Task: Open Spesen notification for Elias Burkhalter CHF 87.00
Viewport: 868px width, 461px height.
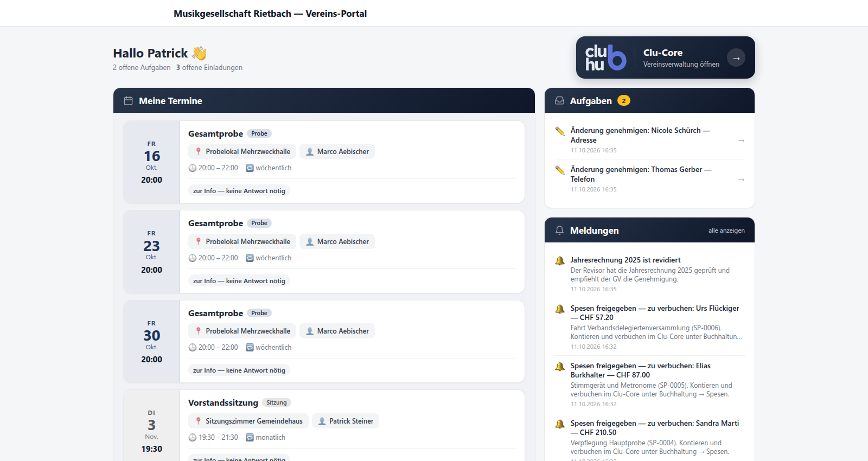Action: tap(650, 384)
